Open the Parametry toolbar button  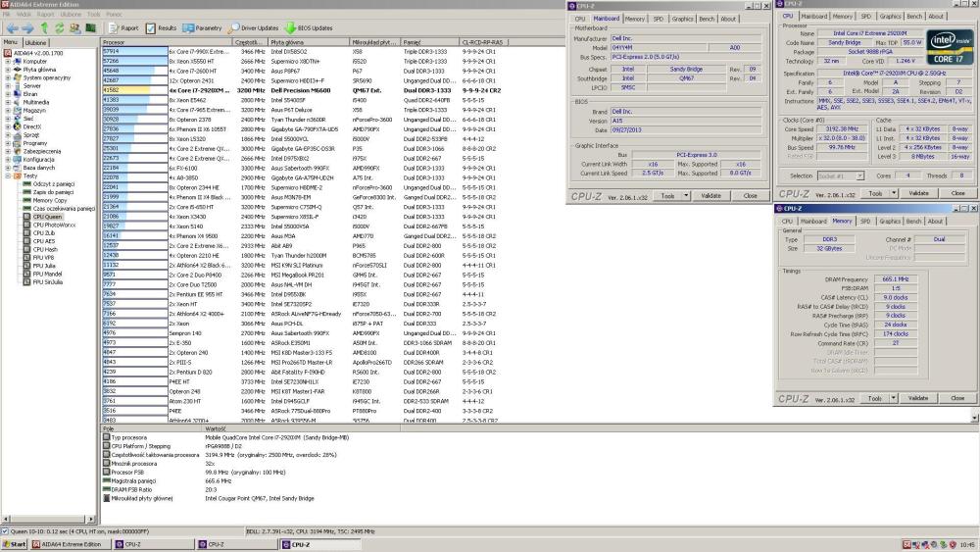pos(203,28)
